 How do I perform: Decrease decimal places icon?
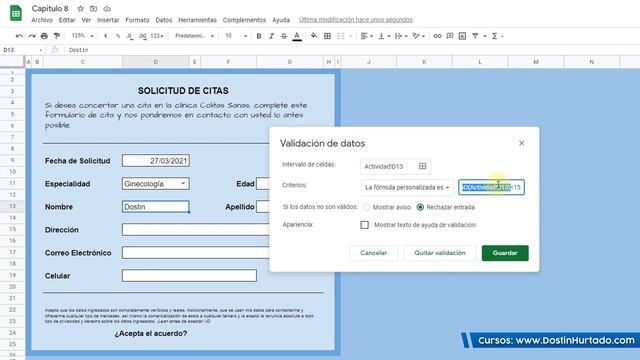pyautogui.click(x=130, y=36)
